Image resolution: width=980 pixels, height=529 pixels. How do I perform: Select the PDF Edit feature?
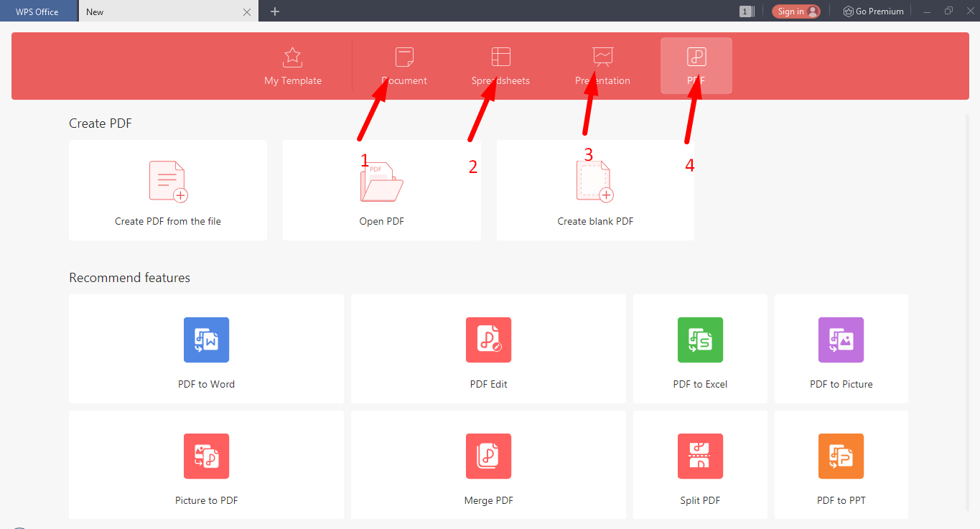pyautogui.click(x=488, y=349)
